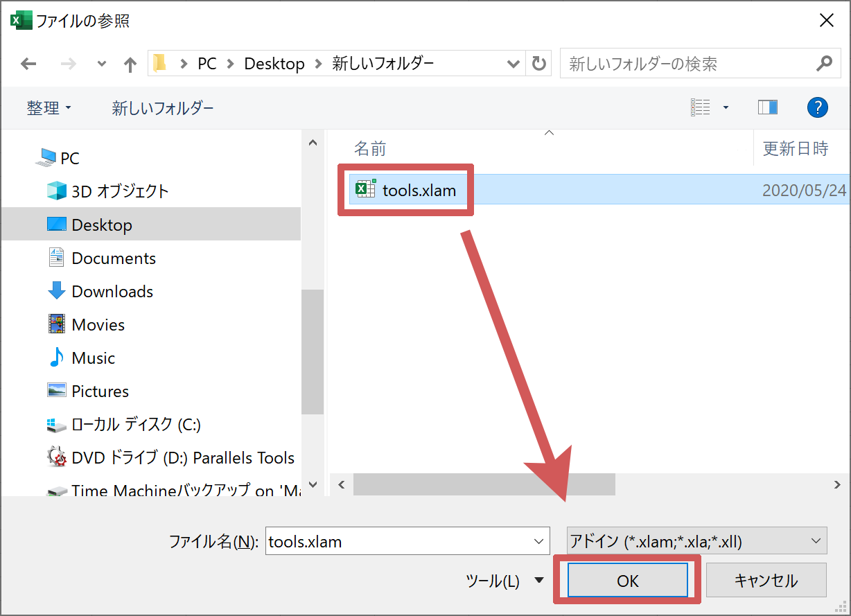Image resolution: width=851 pixels, height=616 pixels.
Task: Expand the address bar history dropdown
Action: click(x=513, y=64)
